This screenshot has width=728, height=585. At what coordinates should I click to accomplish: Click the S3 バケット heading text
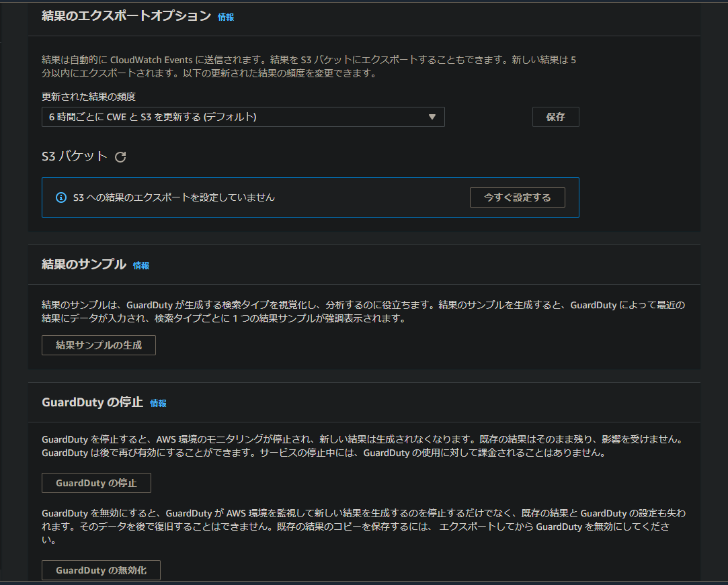click(x=75, y=156)
